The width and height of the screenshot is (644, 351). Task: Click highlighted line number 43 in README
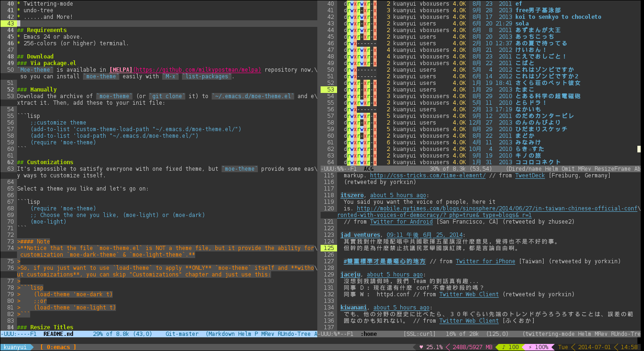click(8, 24)
